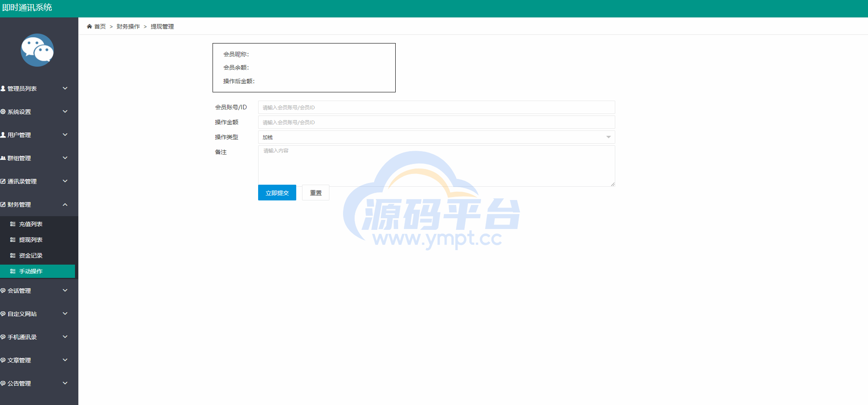Click the 操作类型 form label
The image size is (868, 405).
227,137
